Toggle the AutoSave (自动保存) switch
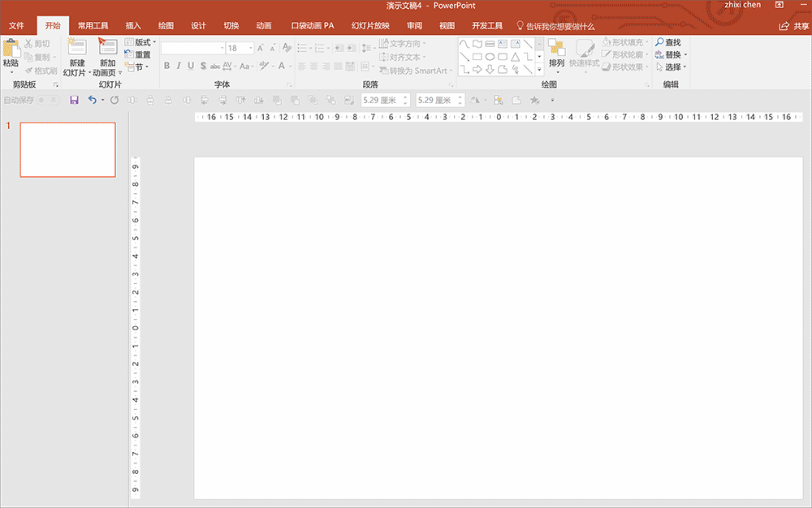 [49, 100]
